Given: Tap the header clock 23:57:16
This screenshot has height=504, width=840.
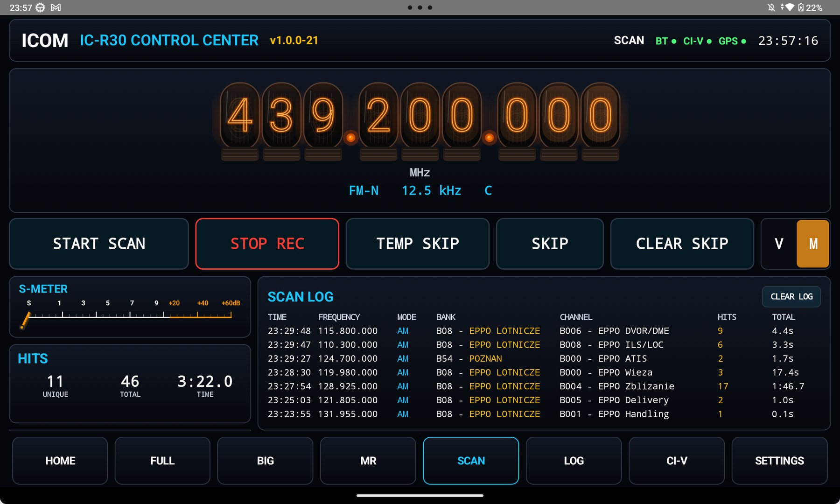Looking at the screenshot, I should tap(788, 41).
